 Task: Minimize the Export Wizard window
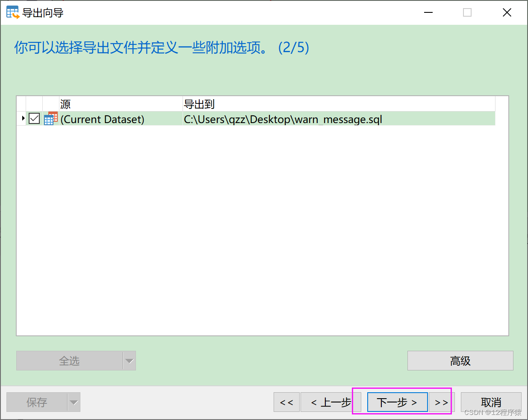point(428,12)
